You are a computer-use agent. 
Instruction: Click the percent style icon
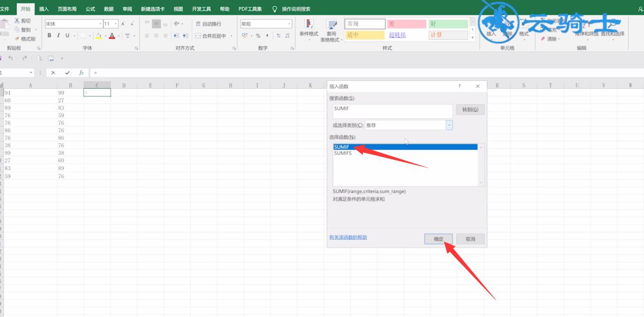click(258, 36)
